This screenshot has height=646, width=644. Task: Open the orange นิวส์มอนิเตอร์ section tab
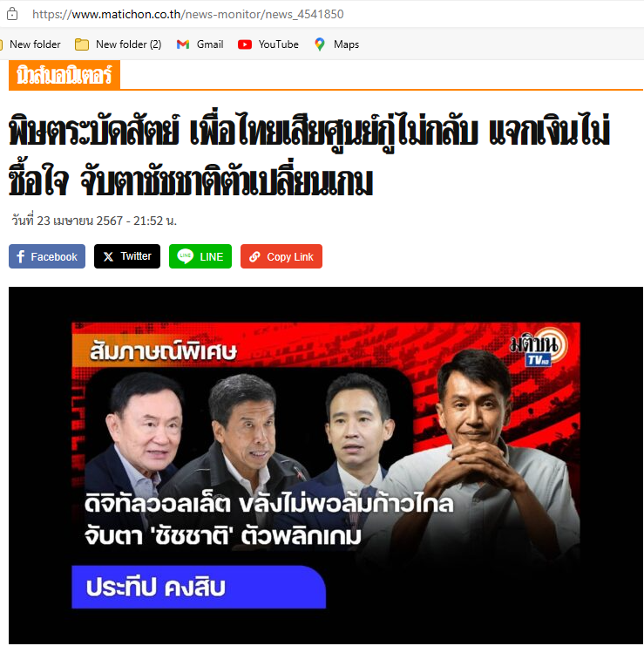point(64,75)
